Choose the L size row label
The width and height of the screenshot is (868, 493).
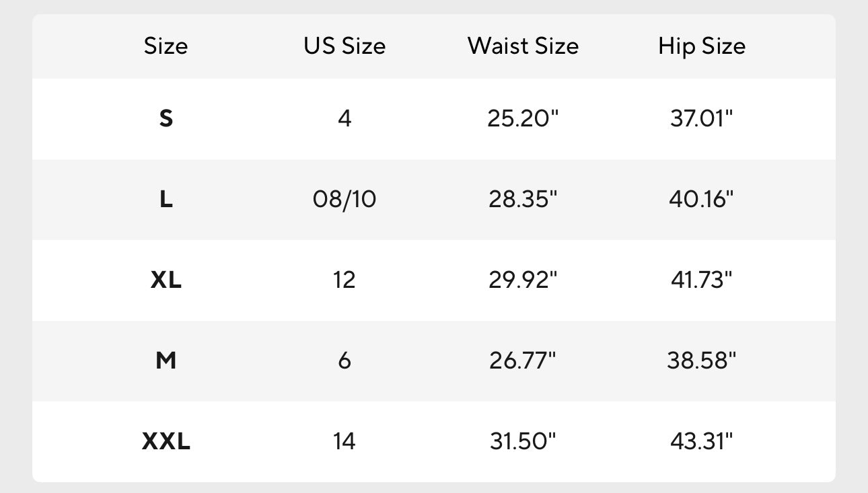[166, 199]
